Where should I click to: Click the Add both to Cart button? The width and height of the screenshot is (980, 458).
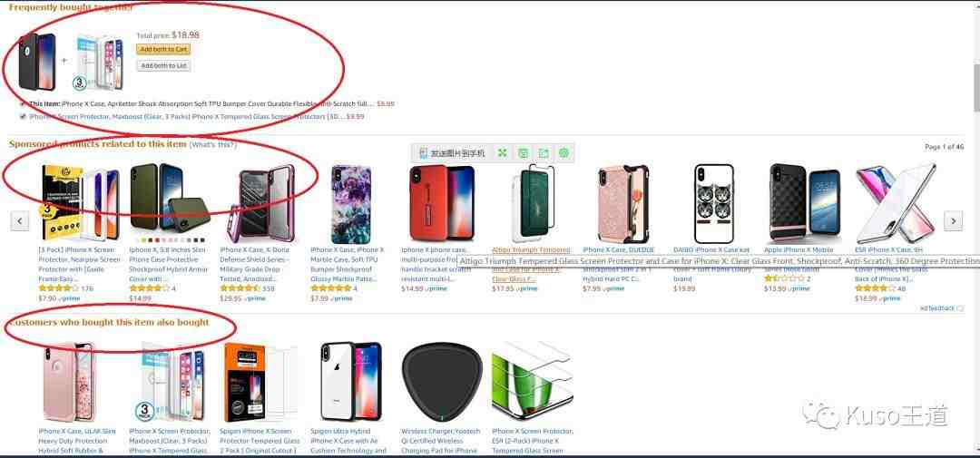[163, 49]
